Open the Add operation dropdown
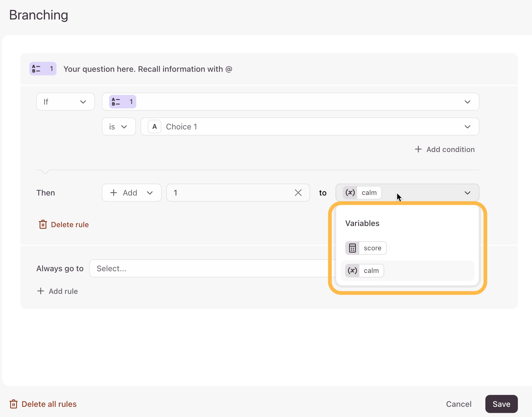532x417 pixels. pyautogui.click(x=131, y=193)
